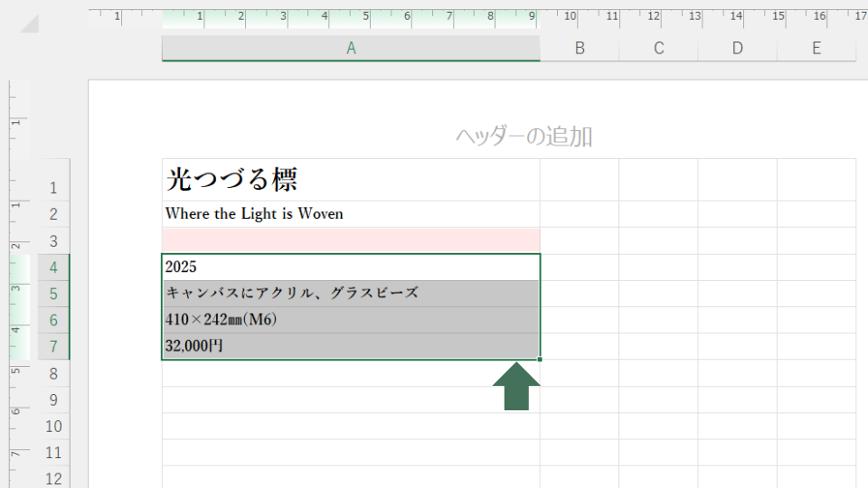Click the Select All corner triangle
Image resolution: width=868 pixels, height=488 pixels.
coord(30,23)
